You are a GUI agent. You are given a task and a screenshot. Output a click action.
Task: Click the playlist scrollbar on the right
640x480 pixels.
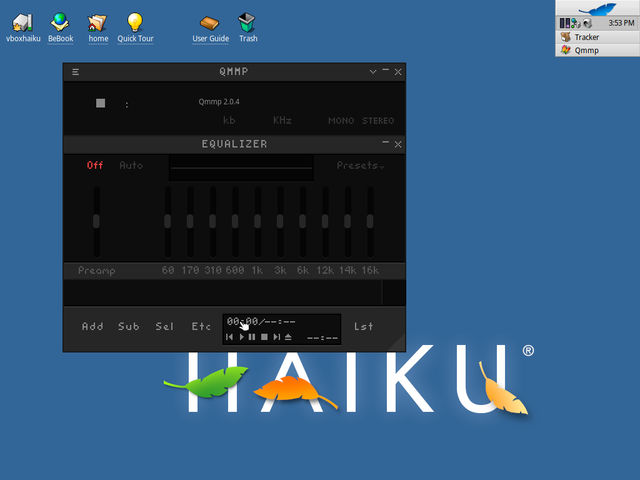[393, 292]
